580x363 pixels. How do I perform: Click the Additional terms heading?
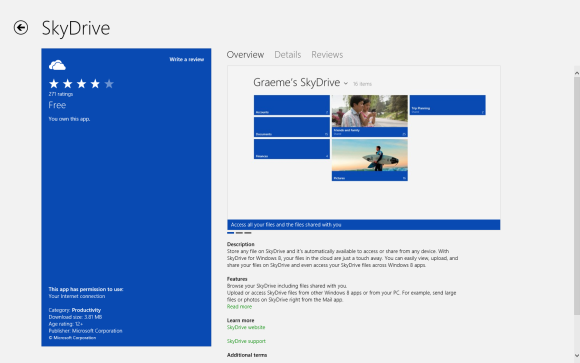pyautogui.click(x=247, y=355)
